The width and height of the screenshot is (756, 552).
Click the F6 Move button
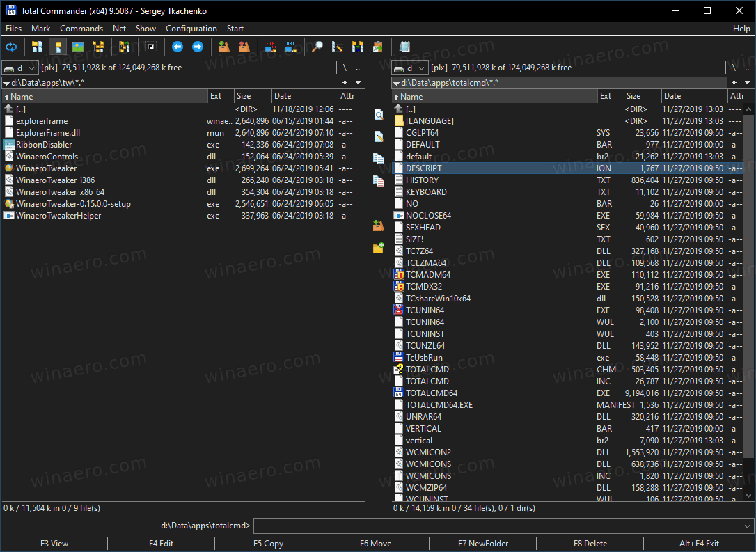(x=376, y=544)
